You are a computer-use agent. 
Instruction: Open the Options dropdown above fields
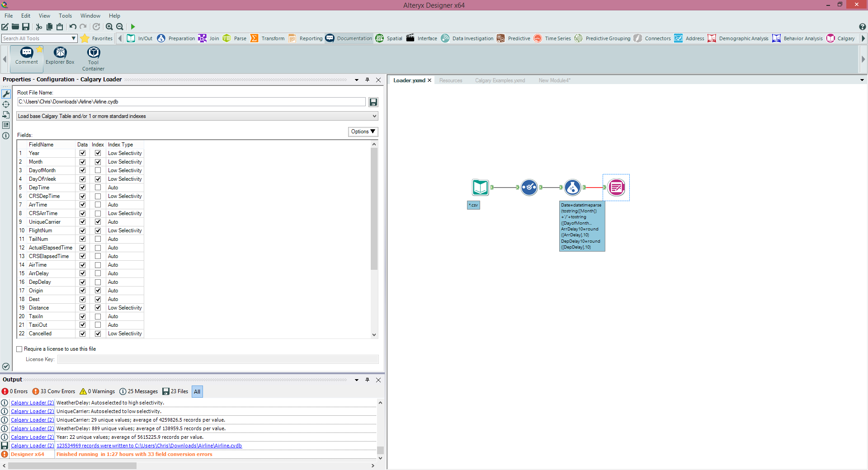pos(363,132)
